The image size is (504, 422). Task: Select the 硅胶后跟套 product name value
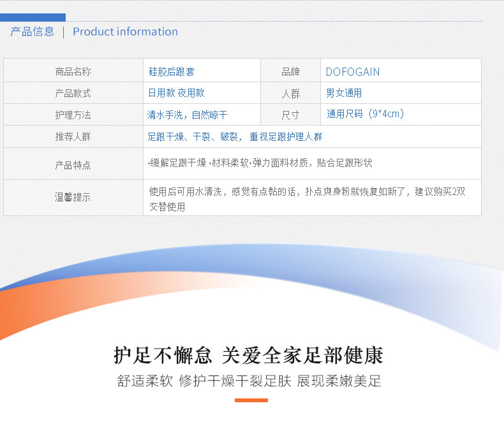point(172,71)
